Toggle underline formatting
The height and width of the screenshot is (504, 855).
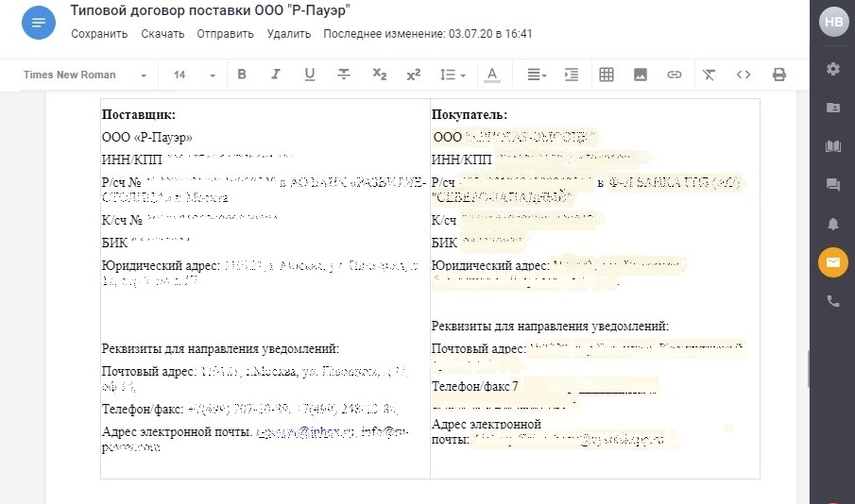310,75
